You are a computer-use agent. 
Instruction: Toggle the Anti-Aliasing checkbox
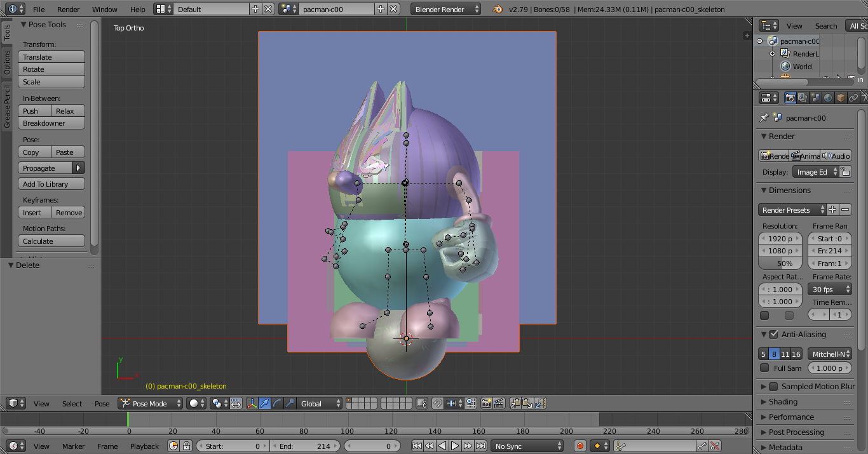coord(773,334)
